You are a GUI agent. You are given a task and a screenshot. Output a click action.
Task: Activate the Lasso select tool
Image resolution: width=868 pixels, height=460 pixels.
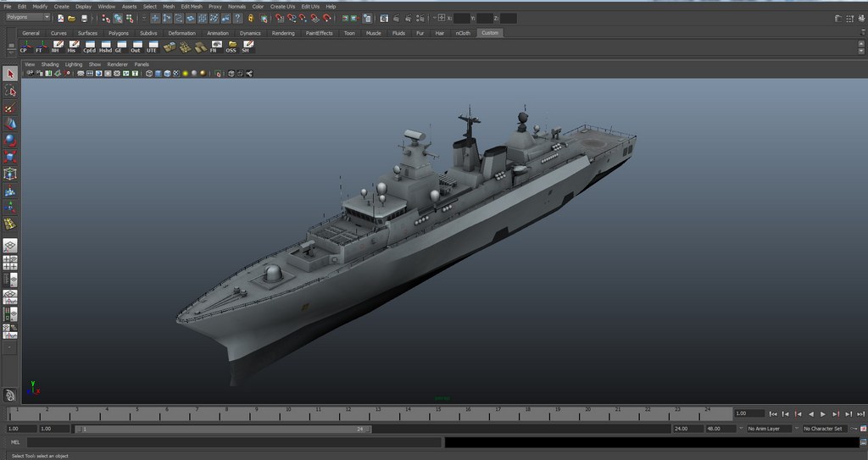point(10,91)
